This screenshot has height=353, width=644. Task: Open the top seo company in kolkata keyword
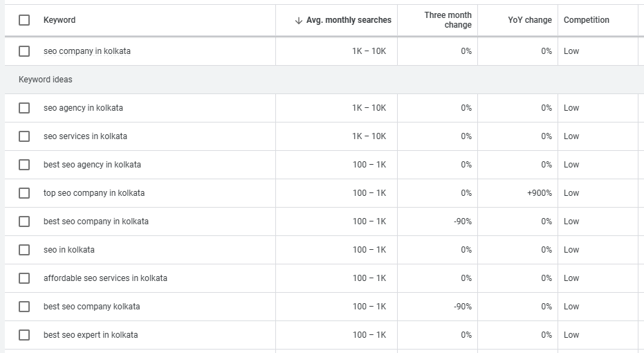point(94,193)
